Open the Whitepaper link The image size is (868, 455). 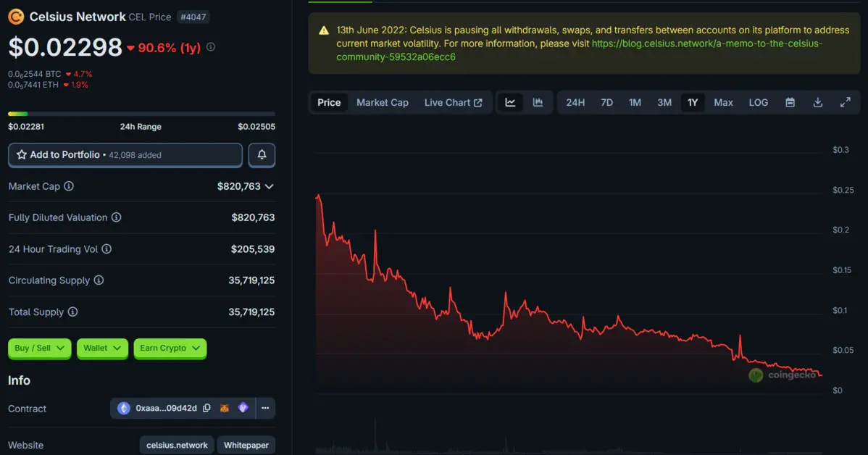click(x=246, y=446)
